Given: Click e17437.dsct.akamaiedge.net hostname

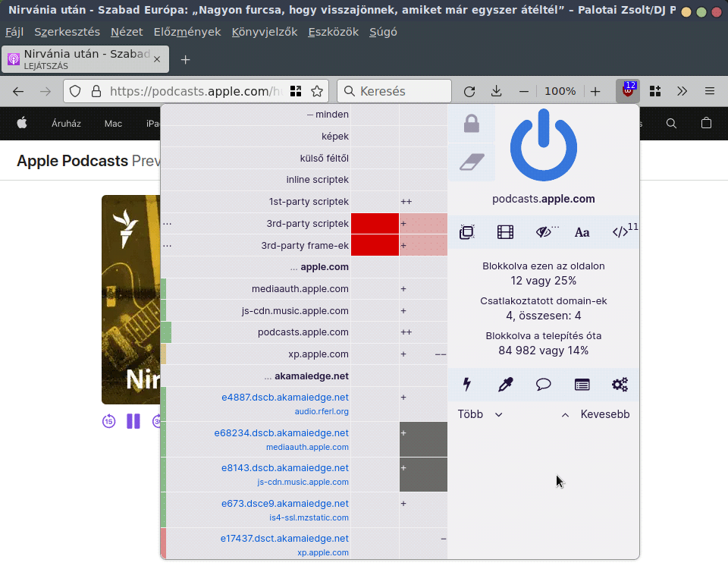Looking at the screenshot, I should (284, 538).
